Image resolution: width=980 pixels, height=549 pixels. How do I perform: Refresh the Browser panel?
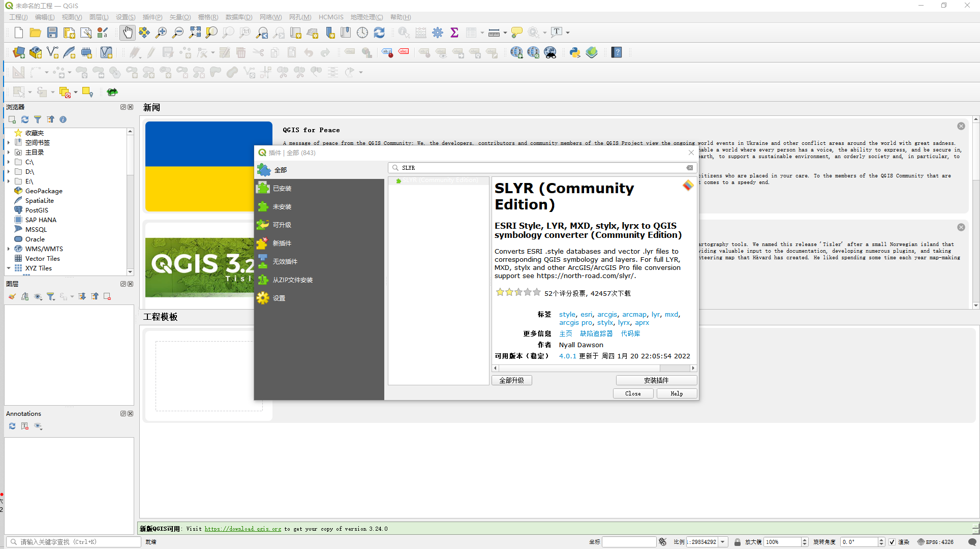(25, 119)
